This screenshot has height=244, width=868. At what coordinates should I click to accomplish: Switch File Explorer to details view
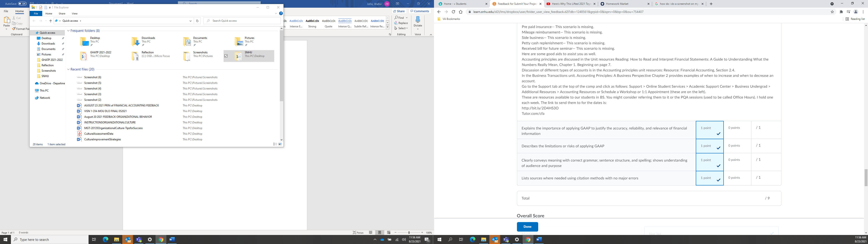[x=275, y=144]
